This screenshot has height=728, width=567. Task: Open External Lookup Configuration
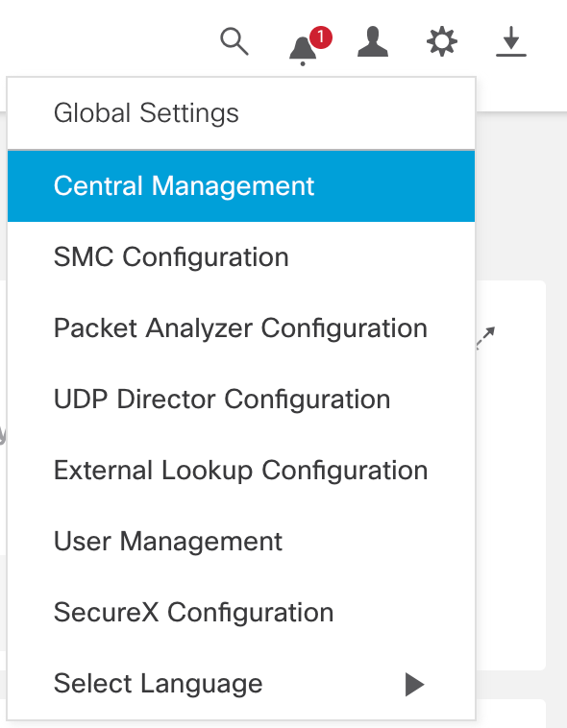tap(241, 471)
